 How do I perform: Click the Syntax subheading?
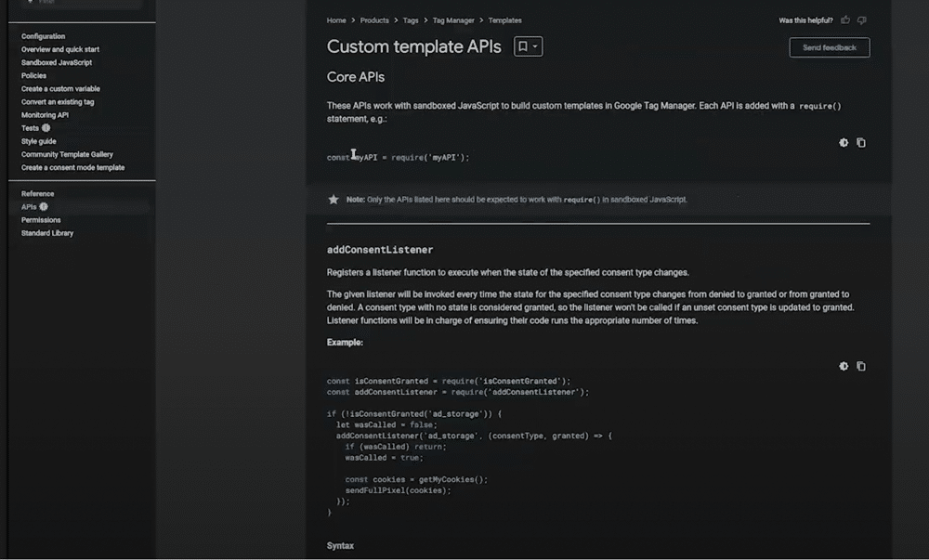pos(340,546)
